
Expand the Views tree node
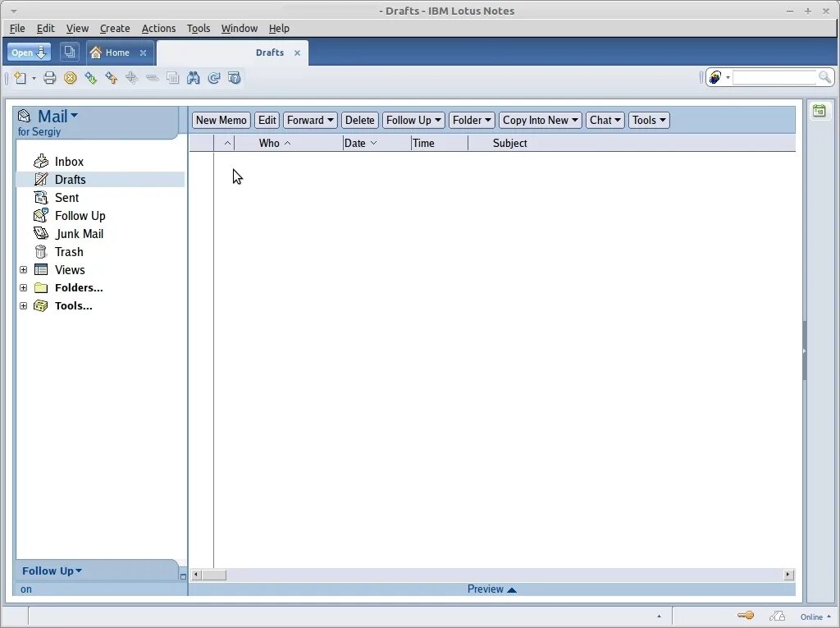tap(24, 270)
